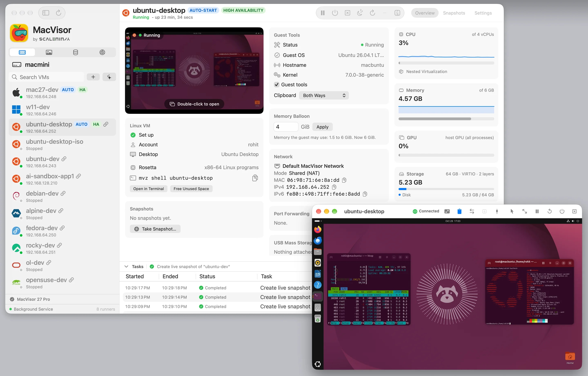
Task: Select the w11-dev VM in the list
Action: (x=62, y=110)
